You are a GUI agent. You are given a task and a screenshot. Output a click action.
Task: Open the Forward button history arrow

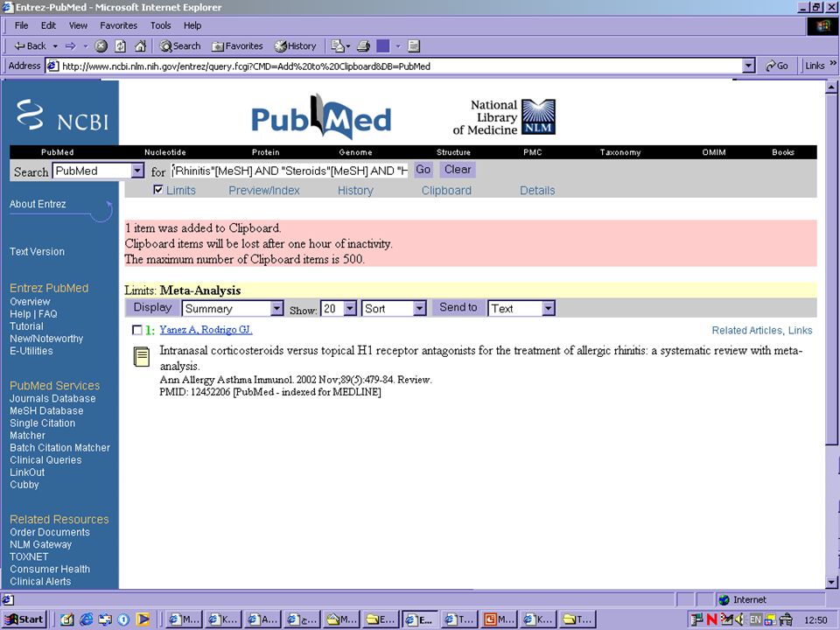click(x=86, y=46)
